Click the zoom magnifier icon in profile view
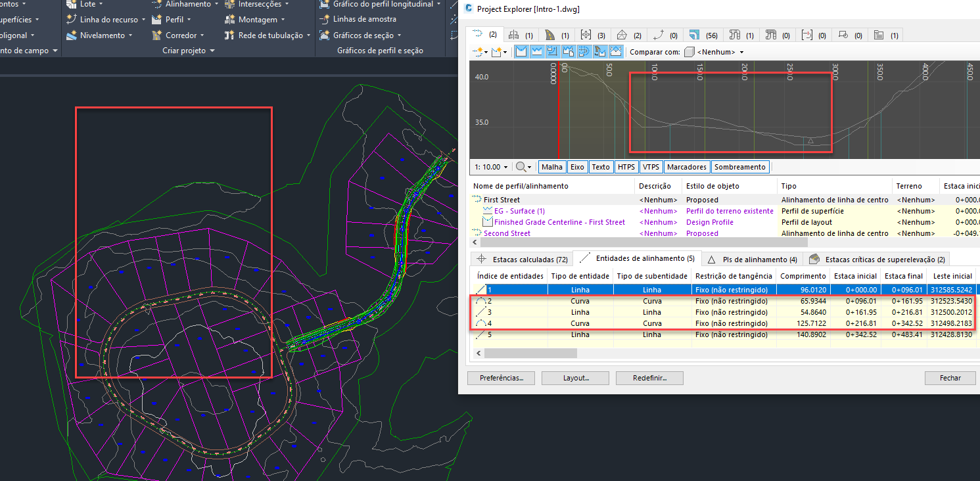The image size is (980, 481). pyautogui.click(x=521, y=167)
